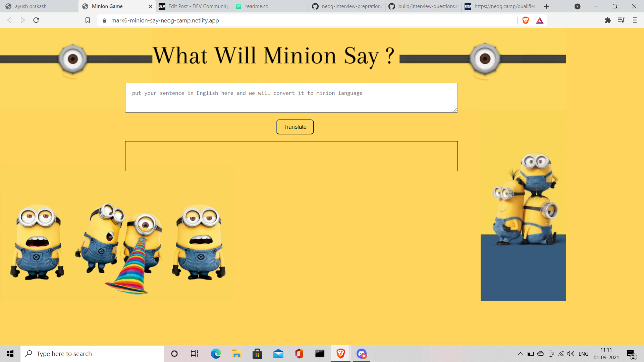Open global media controls in toolbar
This screenshot has width=644, height=362.
(621, 20)
